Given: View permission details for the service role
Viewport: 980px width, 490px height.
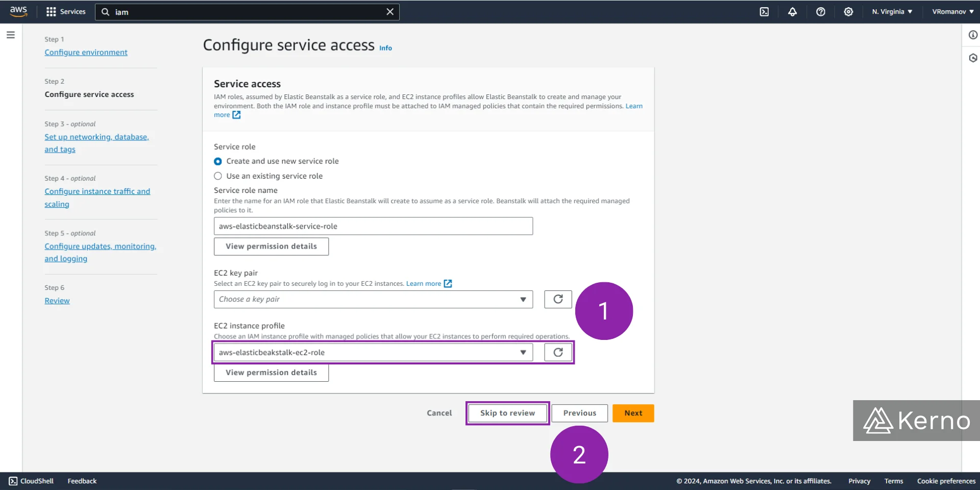Looking at the screenshot, I should (x=271, y=247).
